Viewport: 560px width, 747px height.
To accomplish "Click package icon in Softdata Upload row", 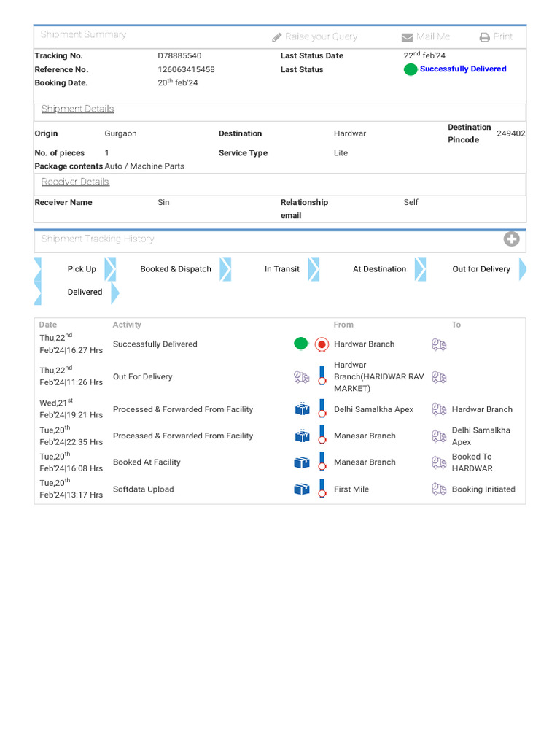I will point(302,489).
